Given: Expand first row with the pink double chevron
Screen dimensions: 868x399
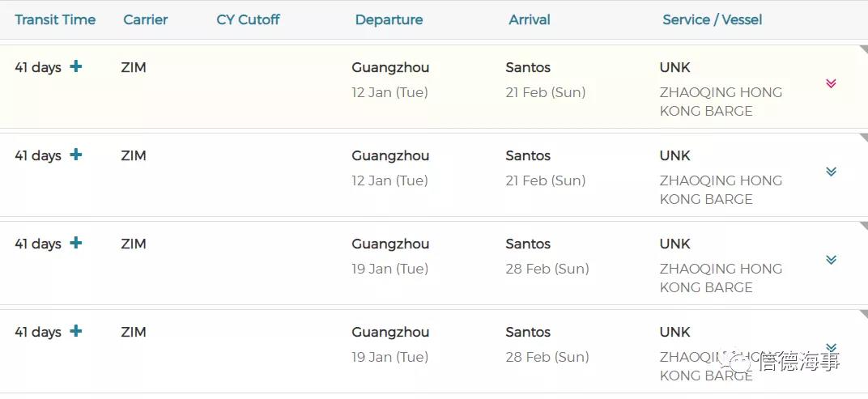Looking at the screenshot, I should 831,83.
